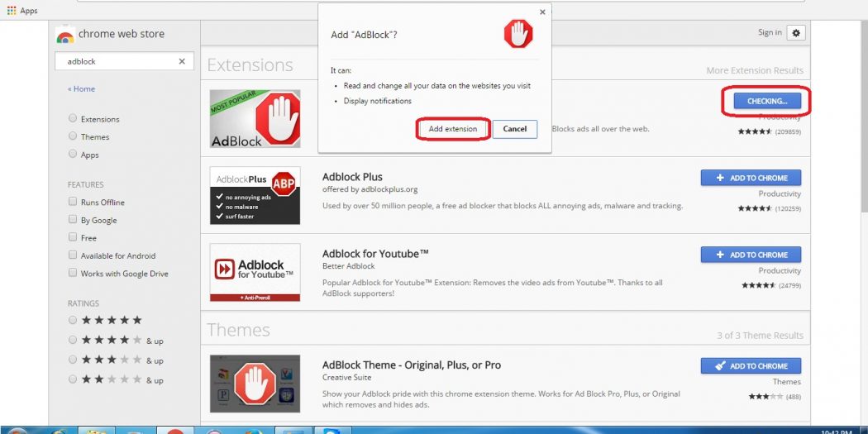Image resolution: width=868 pixels, height=434 pixels.
Task: Open the AdBlock Most Popular thumbnail
Action: coord(255,118)
